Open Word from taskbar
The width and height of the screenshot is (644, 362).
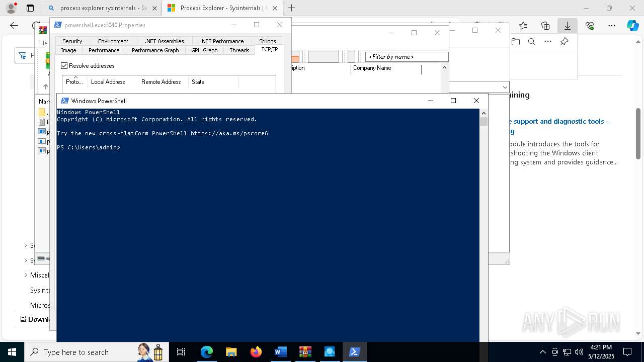[x=280, y=352]
